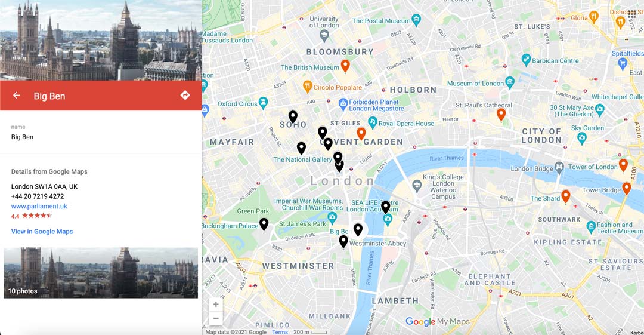Click the Tower Bridge orange marker
Viewport: 644px width, 335px height.
pyautogui.click(x=626, y=189)
